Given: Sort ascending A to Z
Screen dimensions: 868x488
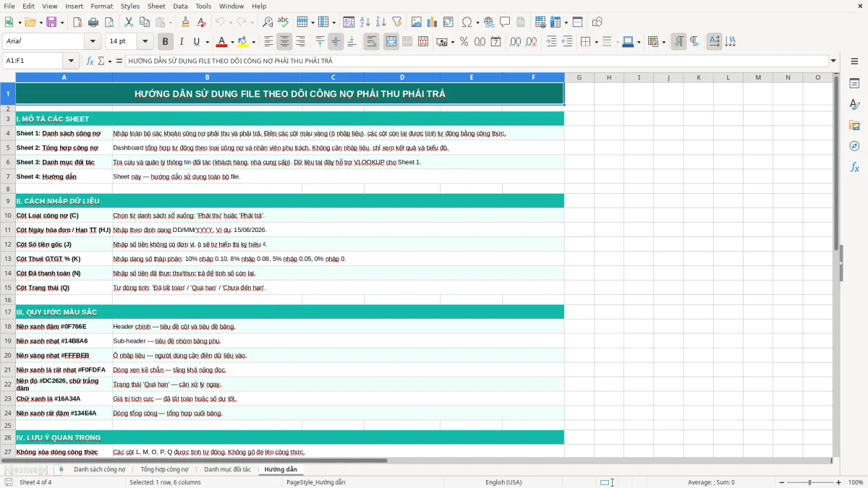Looking at the screenshot, I should (x=365, y=22).
